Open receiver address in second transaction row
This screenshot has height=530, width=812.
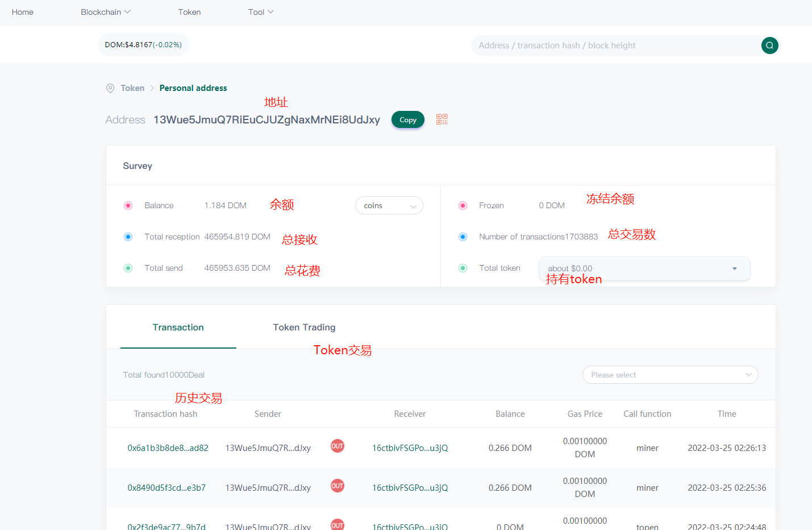pos(410,488)
